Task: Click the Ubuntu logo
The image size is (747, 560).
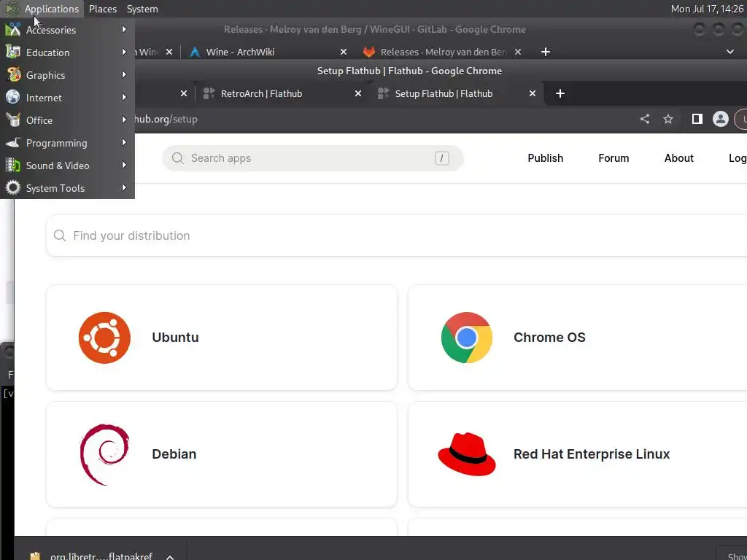Action: (x=104, y=338)
